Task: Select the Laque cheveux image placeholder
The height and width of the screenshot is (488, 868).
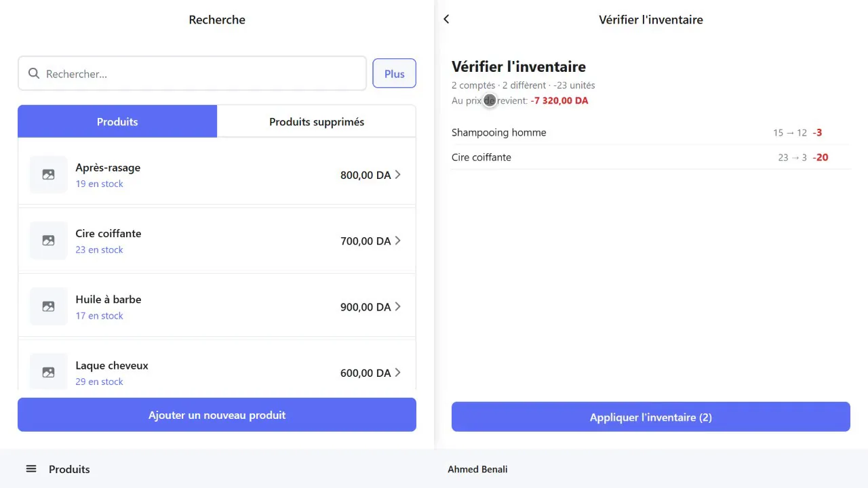Action: coord(48,372)
